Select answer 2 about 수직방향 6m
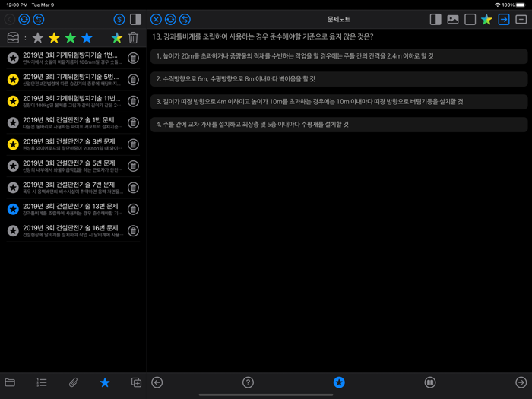Image resolution: width=532 pixels, height=399 pixels. (338, 79)
